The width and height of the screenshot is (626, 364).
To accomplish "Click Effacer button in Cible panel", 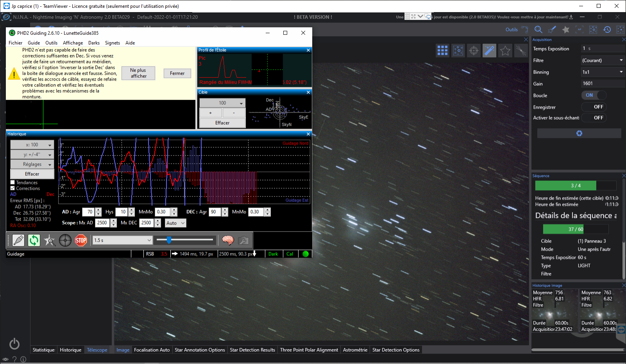I will point(222,123).
